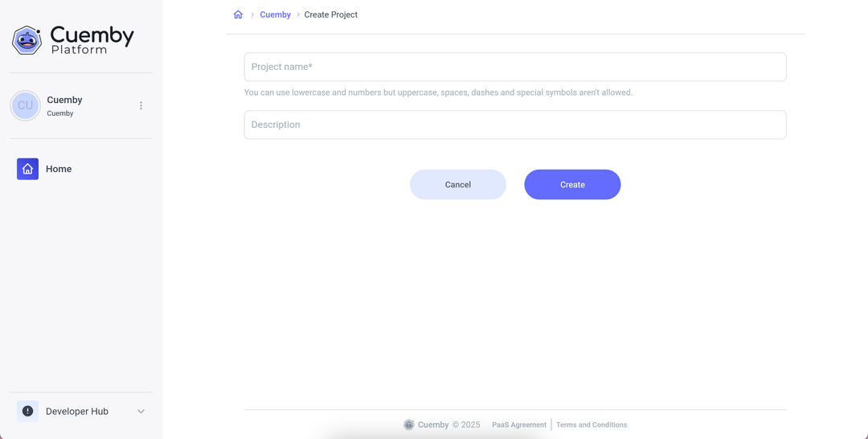Open the Terms and Conditions link
Image resolution: width=868 pixels, height=439 pixels.
coord(591,425)
